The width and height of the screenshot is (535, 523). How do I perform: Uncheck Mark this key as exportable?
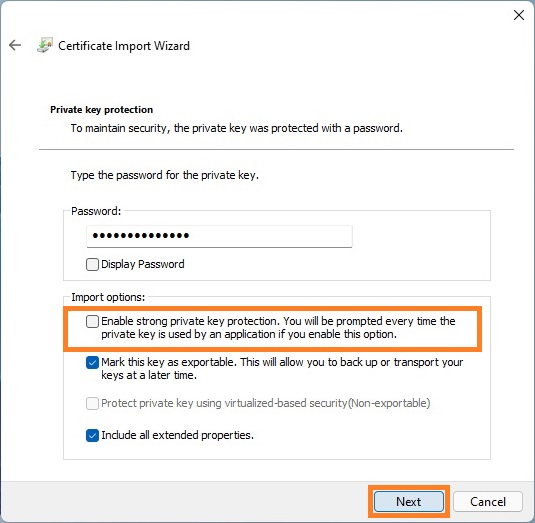point(92,362)
